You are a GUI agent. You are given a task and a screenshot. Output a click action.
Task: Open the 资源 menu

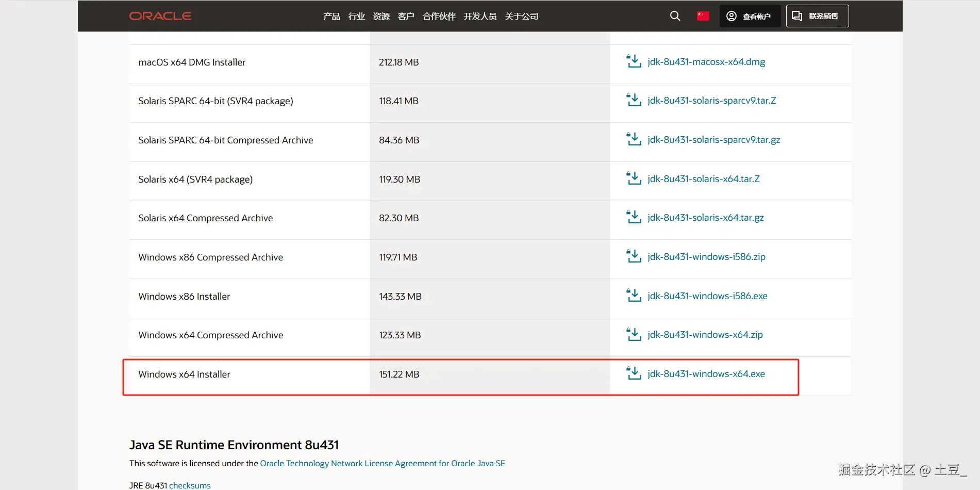tap(381, 16)
